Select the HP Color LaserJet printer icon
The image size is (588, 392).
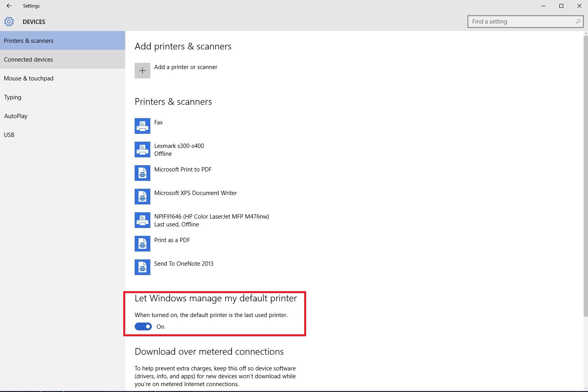pos(142,220)
